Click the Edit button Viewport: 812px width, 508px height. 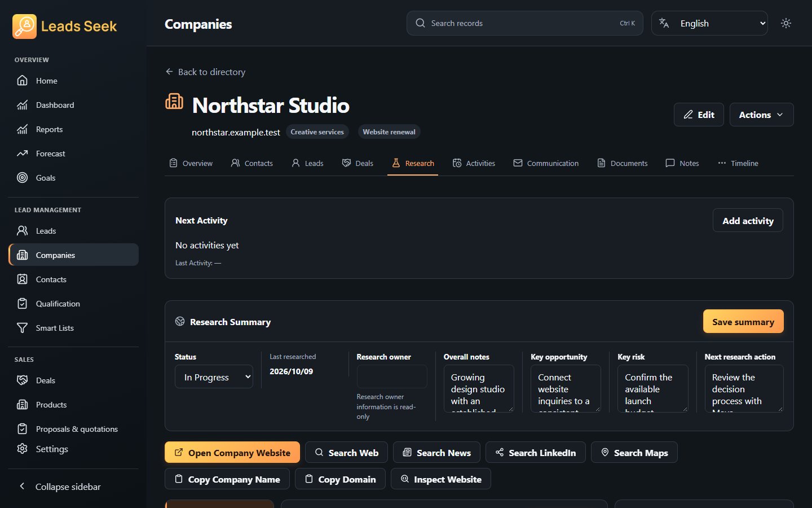click(699, 115)
